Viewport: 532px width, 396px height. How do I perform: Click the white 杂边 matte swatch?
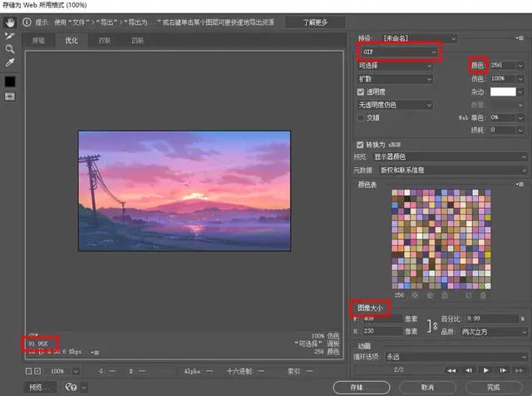tap(503, 92)
